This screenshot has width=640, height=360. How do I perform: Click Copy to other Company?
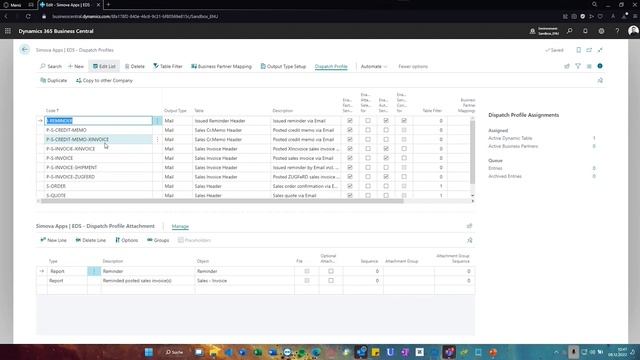[104, 80]
